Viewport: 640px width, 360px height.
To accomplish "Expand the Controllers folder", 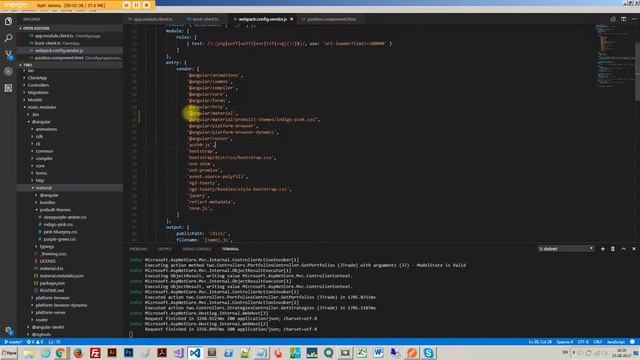I will coord(38,85).
